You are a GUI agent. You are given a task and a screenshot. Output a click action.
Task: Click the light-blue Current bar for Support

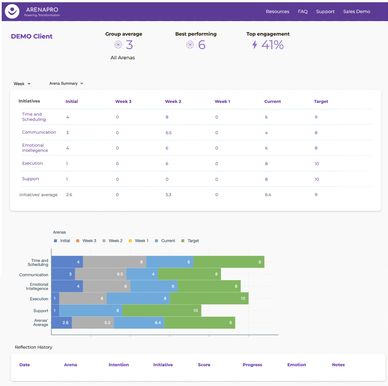tap(91, 310)
